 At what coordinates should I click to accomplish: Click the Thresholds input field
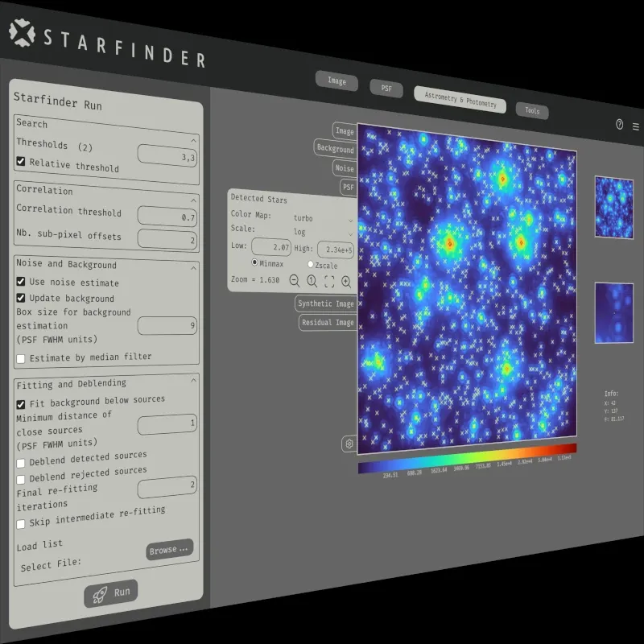(x=167, y=155)
